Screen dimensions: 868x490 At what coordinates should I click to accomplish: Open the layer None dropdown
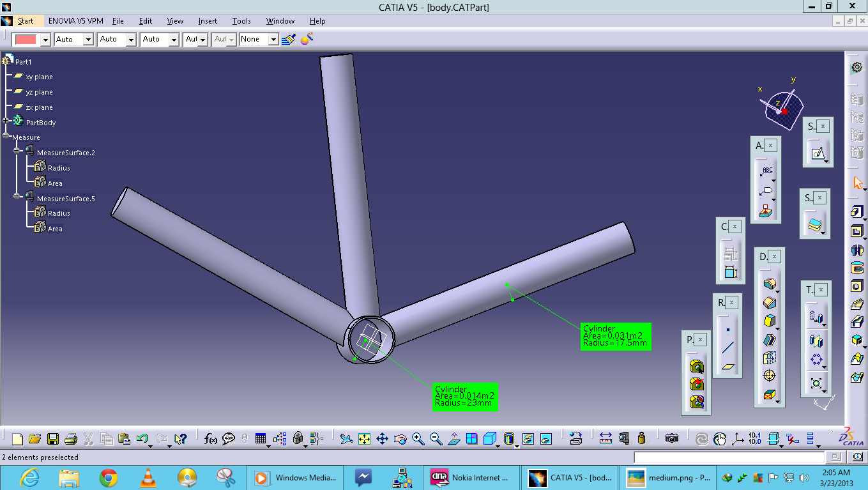pos(273,40)
